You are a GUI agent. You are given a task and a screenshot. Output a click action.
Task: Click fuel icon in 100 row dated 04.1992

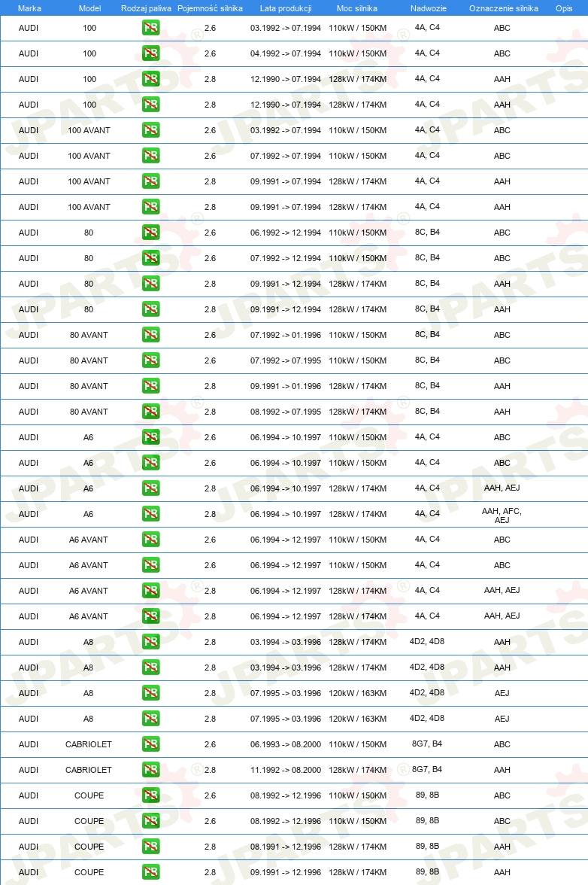pos(150,53)
